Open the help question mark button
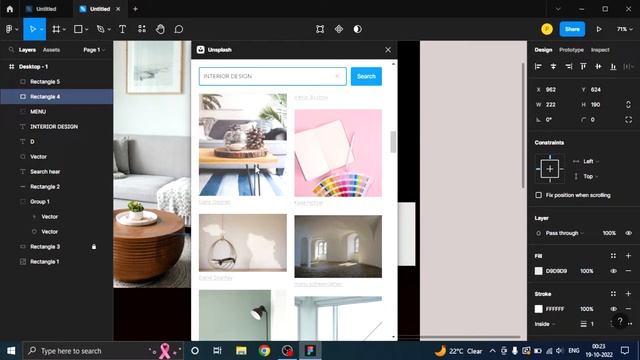 (x=620, y=321)
